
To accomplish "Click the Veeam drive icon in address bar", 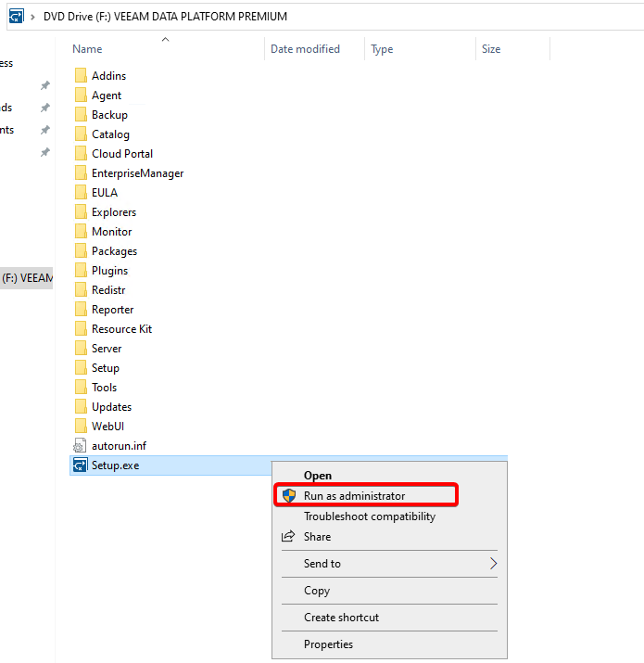I will pyautogui.click(x=16, y=17).
